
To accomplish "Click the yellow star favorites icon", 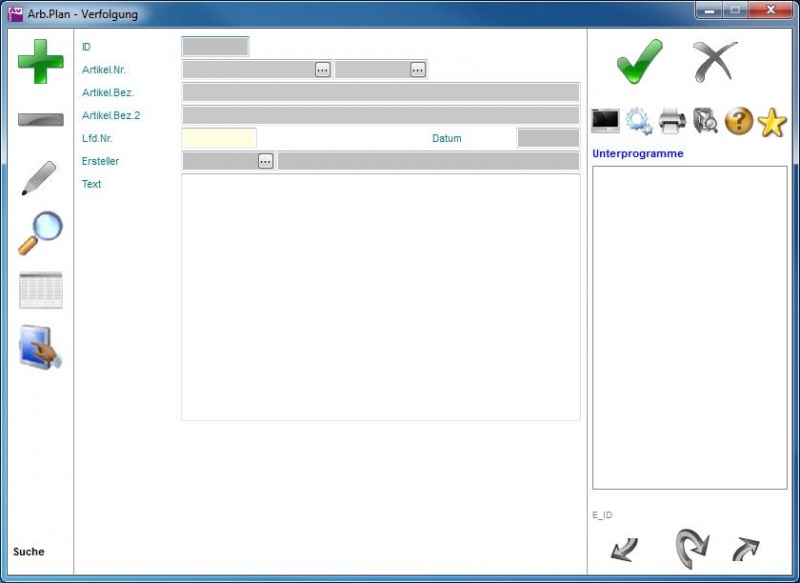I will pyautogui.click(x=772, y=122).
